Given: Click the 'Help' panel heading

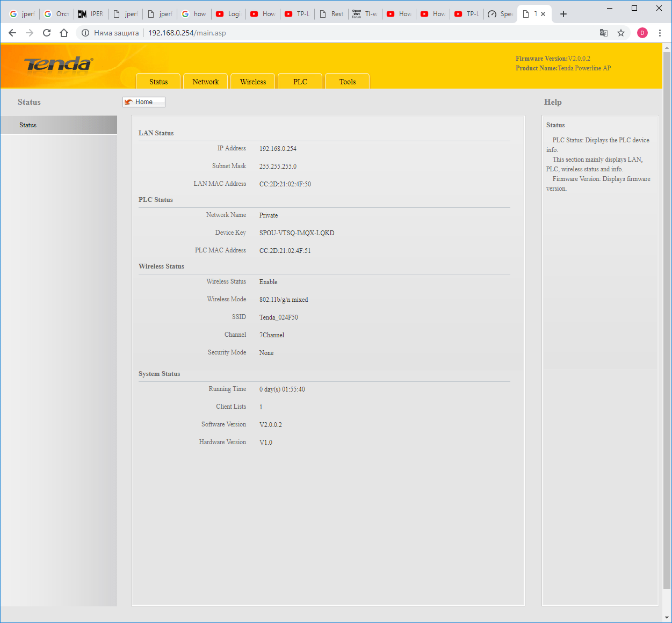Looking at the screenshot, I should 553,102.
